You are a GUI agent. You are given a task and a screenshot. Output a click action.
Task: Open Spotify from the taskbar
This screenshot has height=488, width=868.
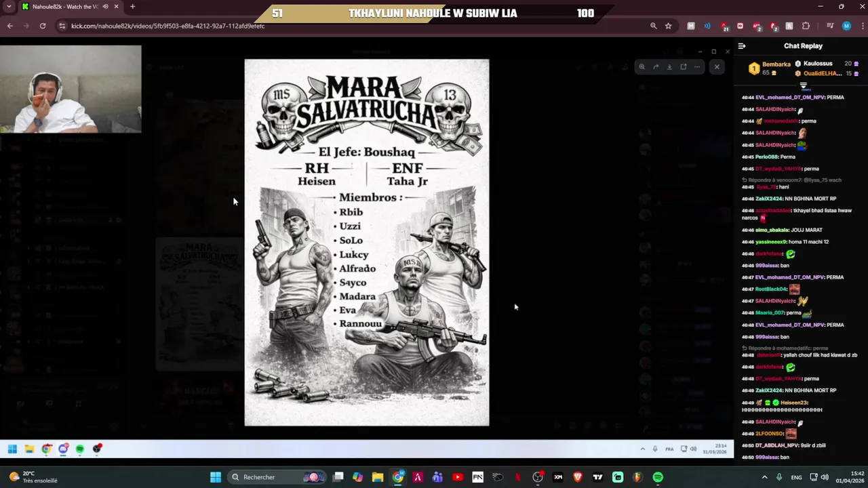tap(658, 477)
